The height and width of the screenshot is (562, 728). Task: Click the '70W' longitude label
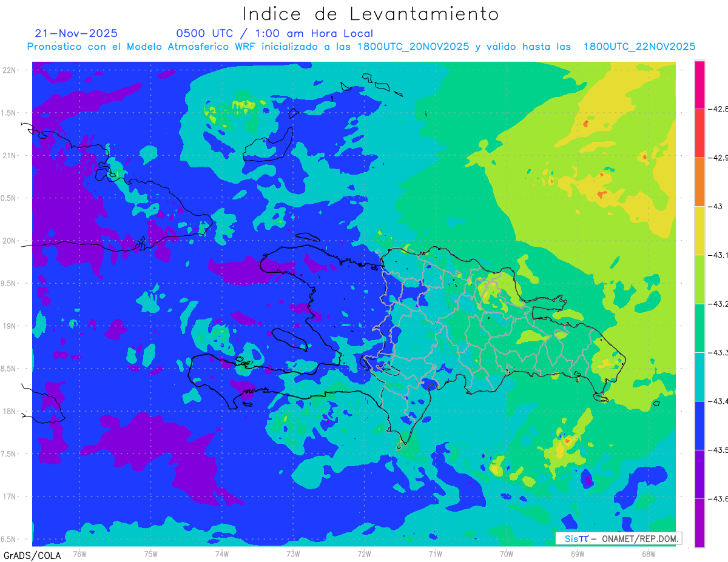pyautogui.click(x=506, y=554)
